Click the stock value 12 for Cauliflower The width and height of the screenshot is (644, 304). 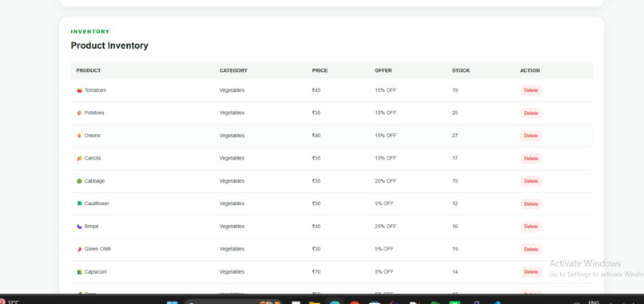[x=455, y=203]
